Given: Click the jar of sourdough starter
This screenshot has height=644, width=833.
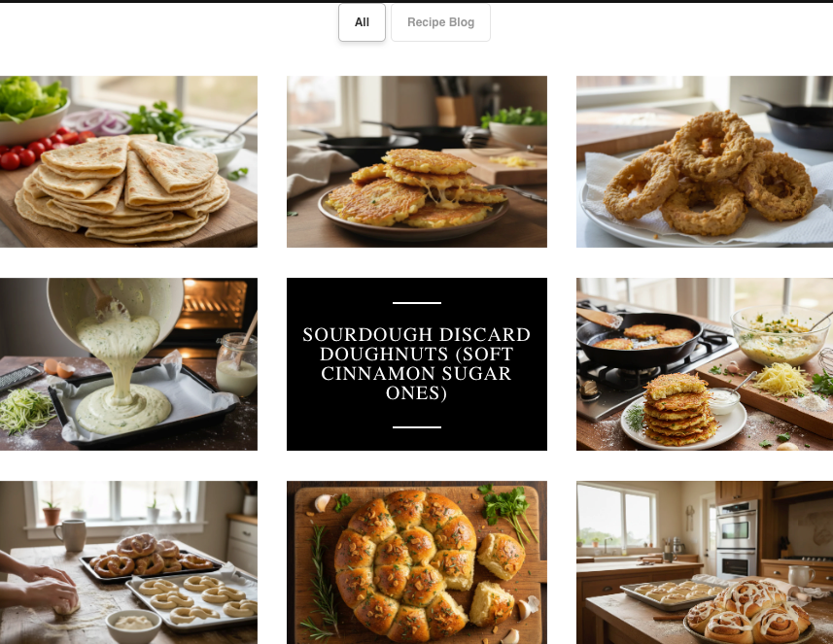Looking at the screenshot, I should click(237, 365).
